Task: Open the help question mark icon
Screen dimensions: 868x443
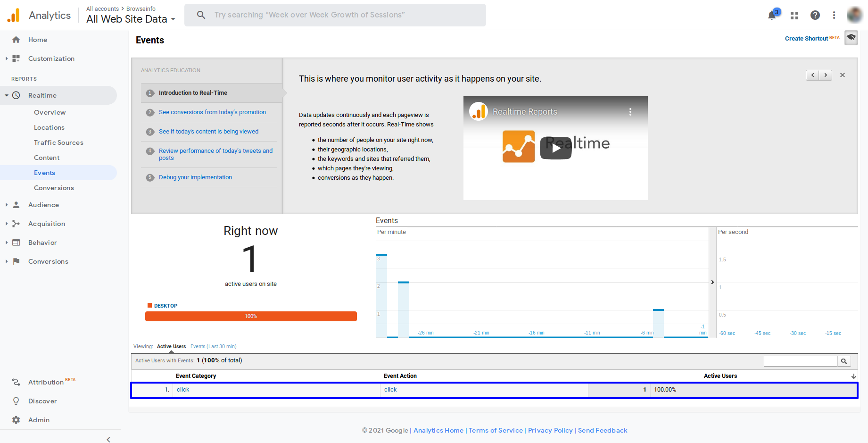Action: [815, 15]
